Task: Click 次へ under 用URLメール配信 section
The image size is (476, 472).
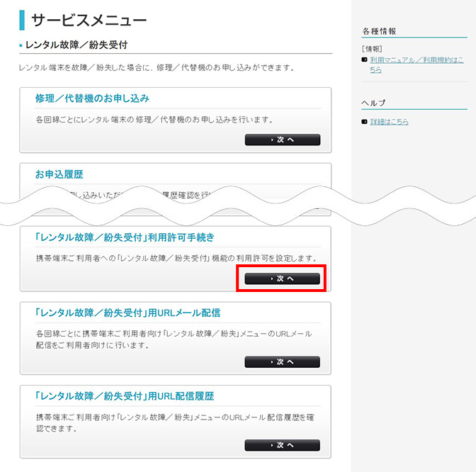Action: [x=283, y=361]
